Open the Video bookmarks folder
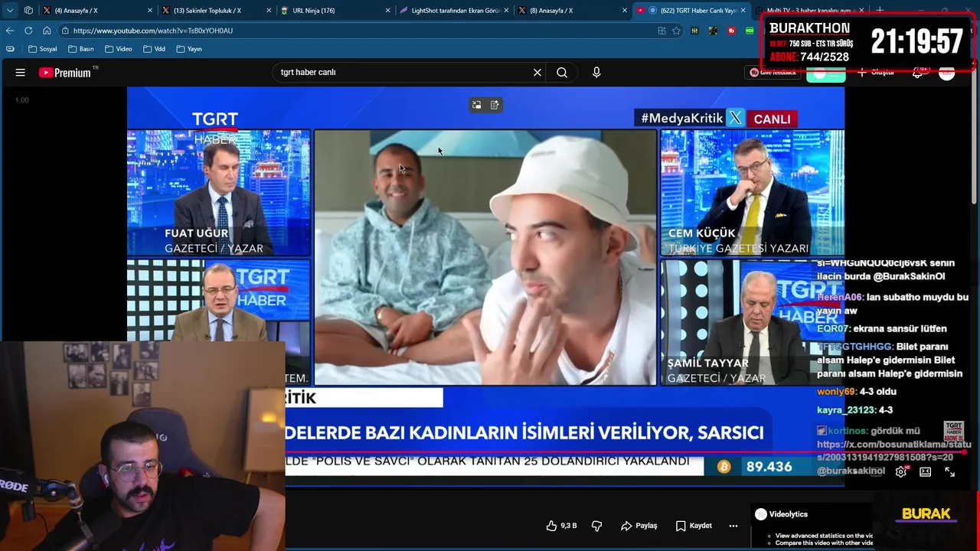Viewport: 980px width, 551px height. point(119,49)
